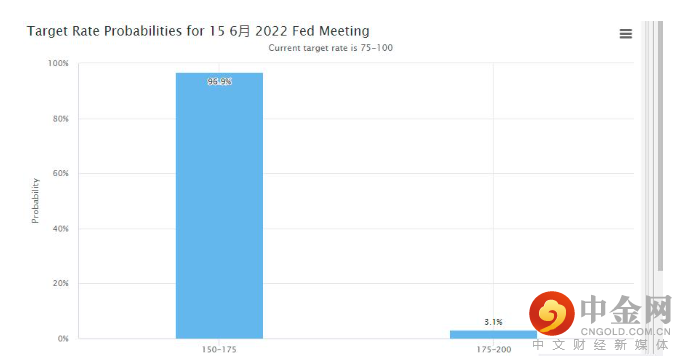The image size is (686, 363).
Task: Click the red CNGOLD logo icon
Action: [x=552, y=314]
